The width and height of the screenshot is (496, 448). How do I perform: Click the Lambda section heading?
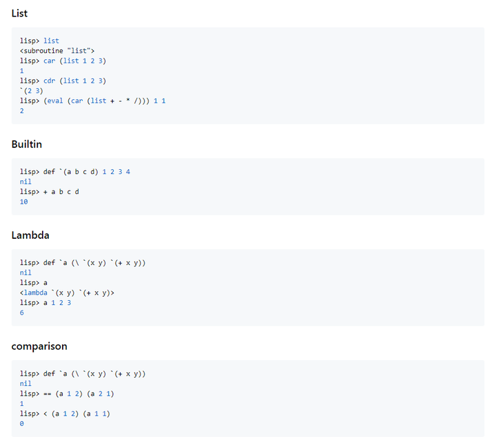(x=32, y=235)
